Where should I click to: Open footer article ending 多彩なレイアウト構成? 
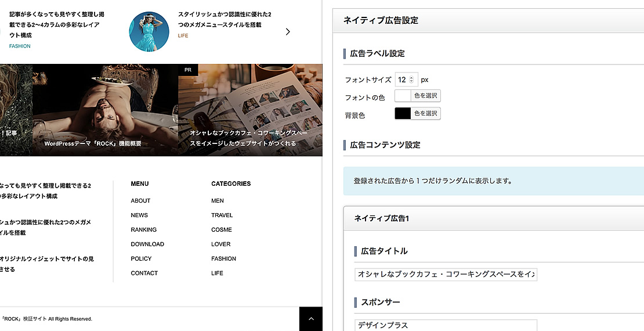[46, 191]
